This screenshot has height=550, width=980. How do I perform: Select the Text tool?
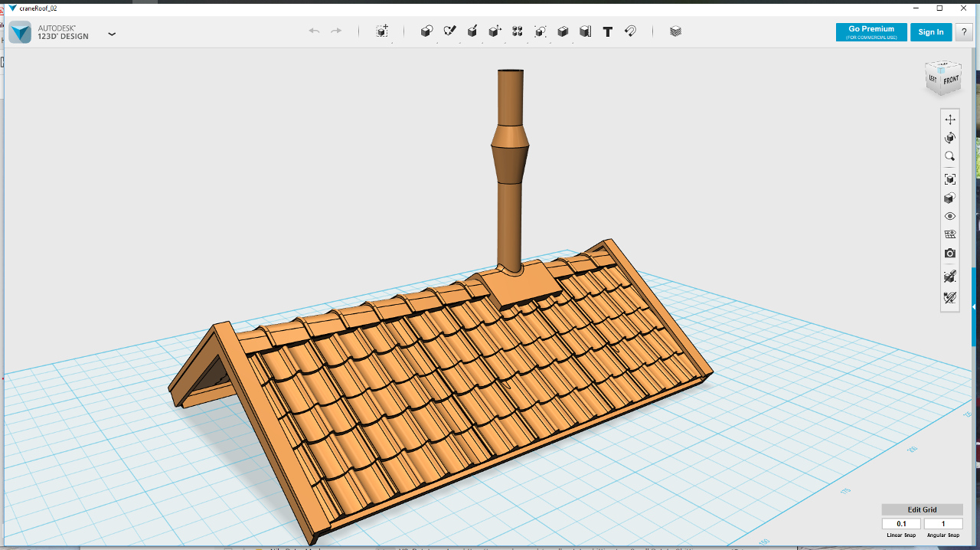pos(608,31)
